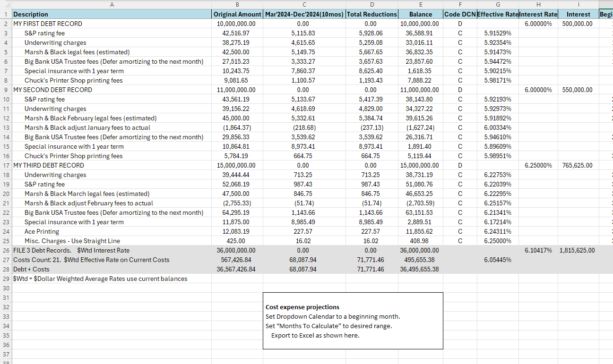Select the 6.10417% weighted interest rate cell
The image size is (613, 364).
tap(538, 250)
